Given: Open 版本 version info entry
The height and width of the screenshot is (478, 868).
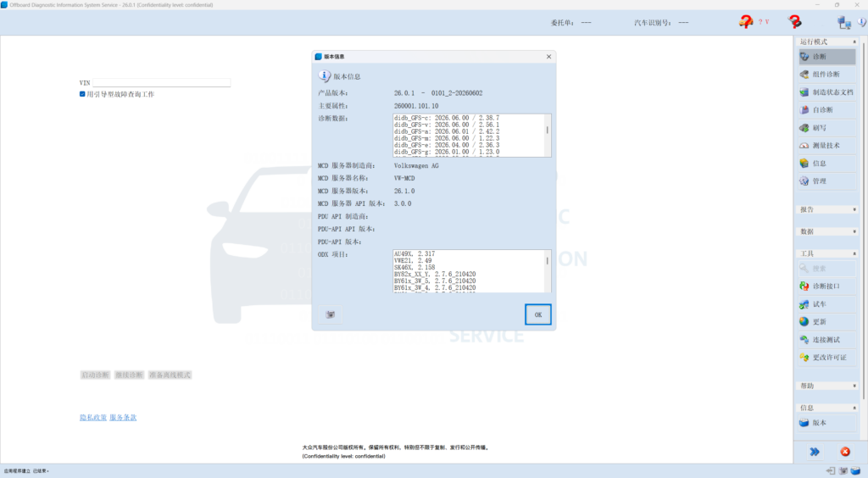Looking at the screenshot, I should click(827, 423).
